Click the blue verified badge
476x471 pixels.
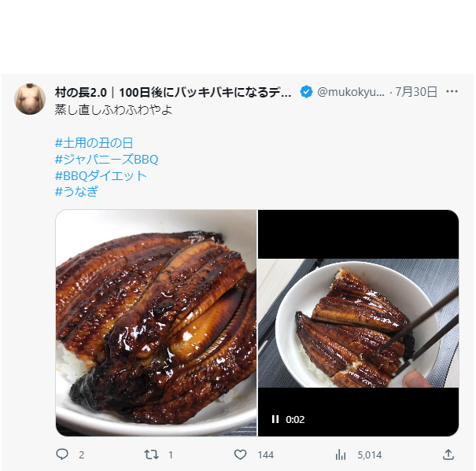[x=306, y=92]
